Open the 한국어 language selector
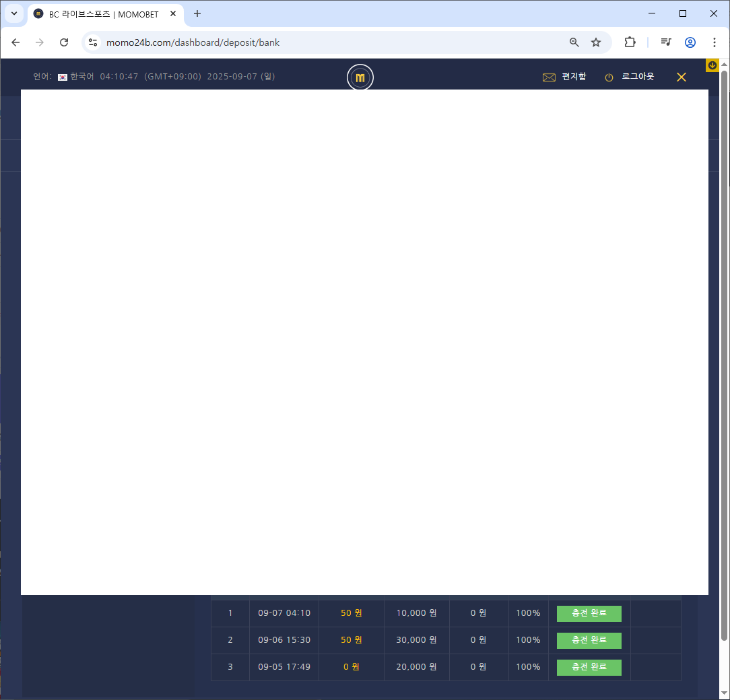This screenshot has height=700, width=730. [x=76, y=76]
